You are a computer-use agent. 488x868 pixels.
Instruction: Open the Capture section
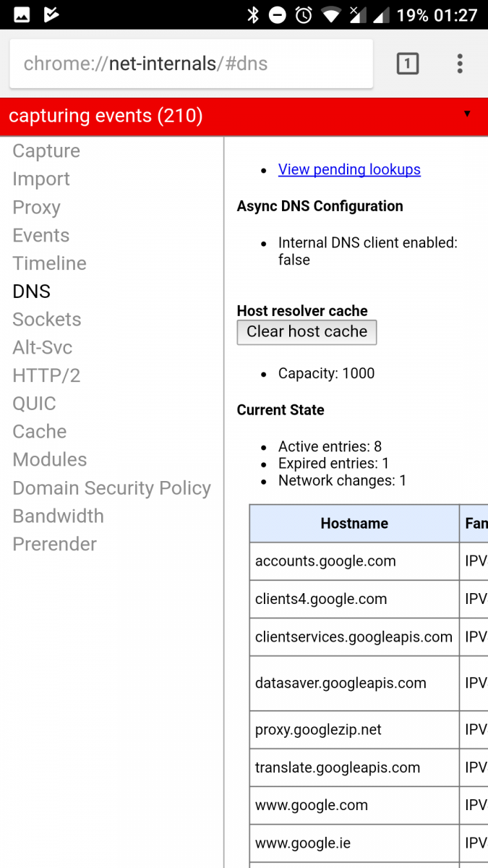[x=46, y=151]
